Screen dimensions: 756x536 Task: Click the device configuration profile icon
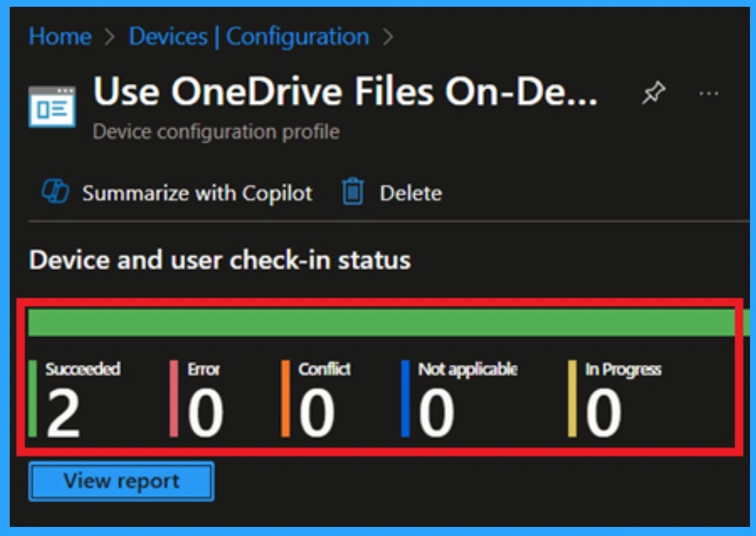(52, 105)
